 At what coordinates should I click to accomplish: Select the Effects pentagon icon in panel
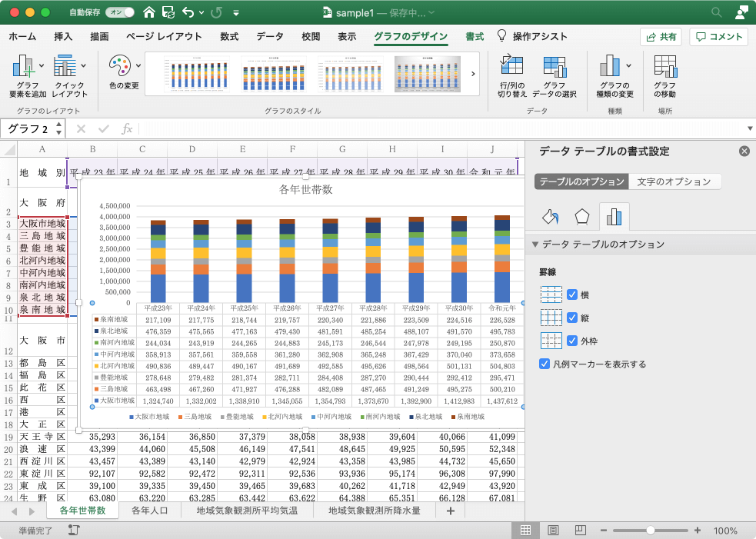pos(582,217)
